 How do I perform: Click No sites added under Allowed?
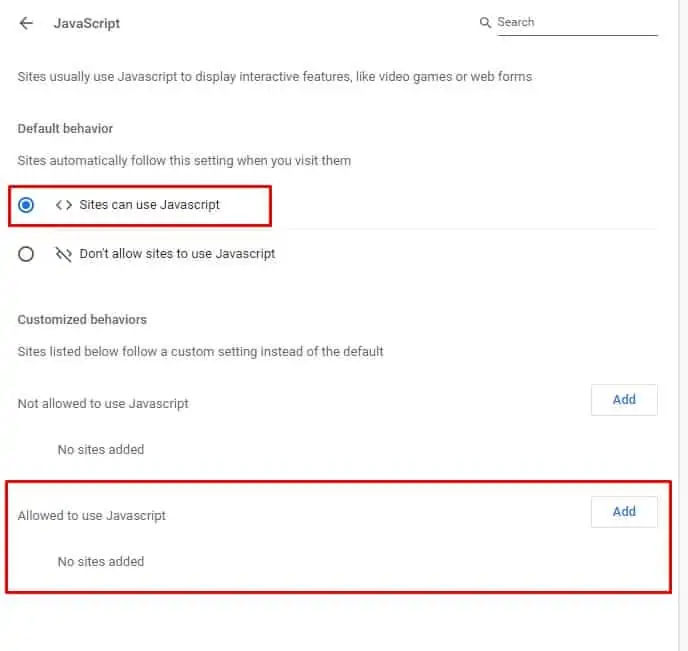[x=101, y=562]
